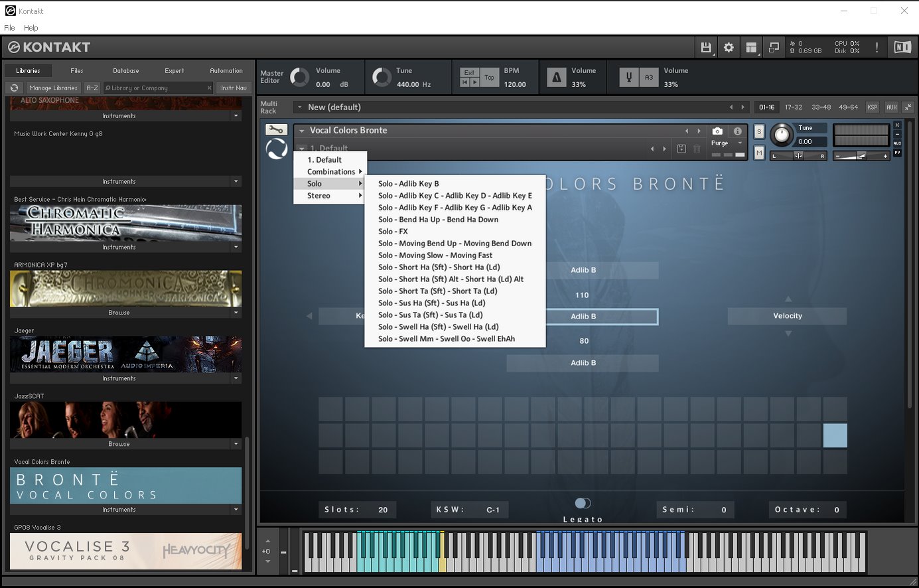Click the snapshot camera icon
The width and height of the screenshot is (919, 588).
click(x=717, y=131)
